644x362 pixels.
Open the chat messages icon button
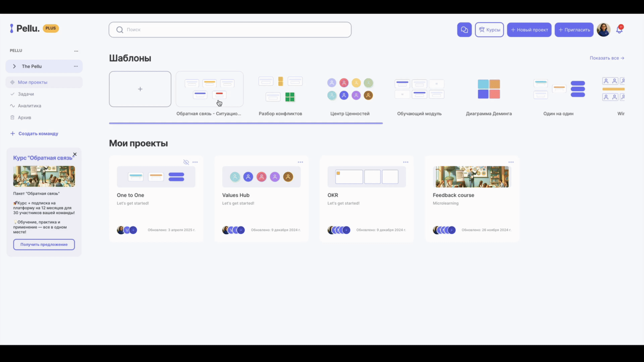[464, 30]
